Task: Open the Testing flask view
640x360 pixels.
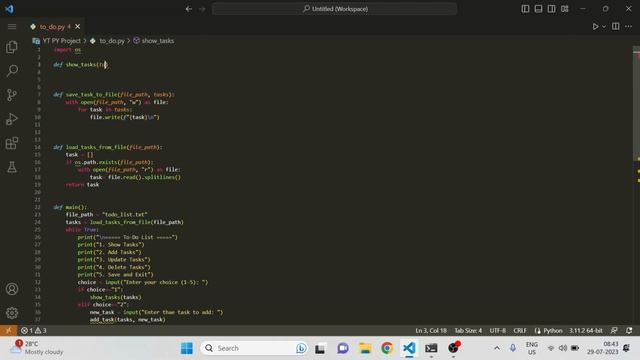Action: pyautogui.click(x=12, y=167)
